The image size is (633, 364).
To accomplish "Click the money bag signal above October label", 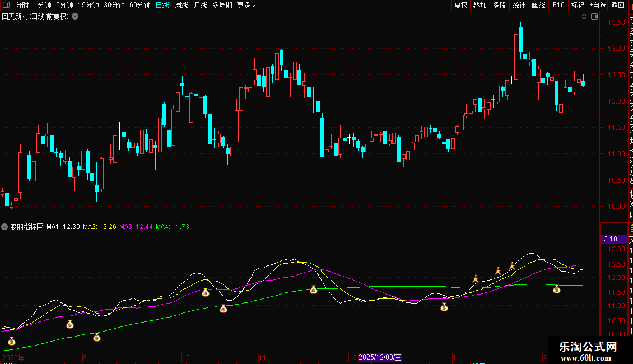I will click(x=206, y=292).
